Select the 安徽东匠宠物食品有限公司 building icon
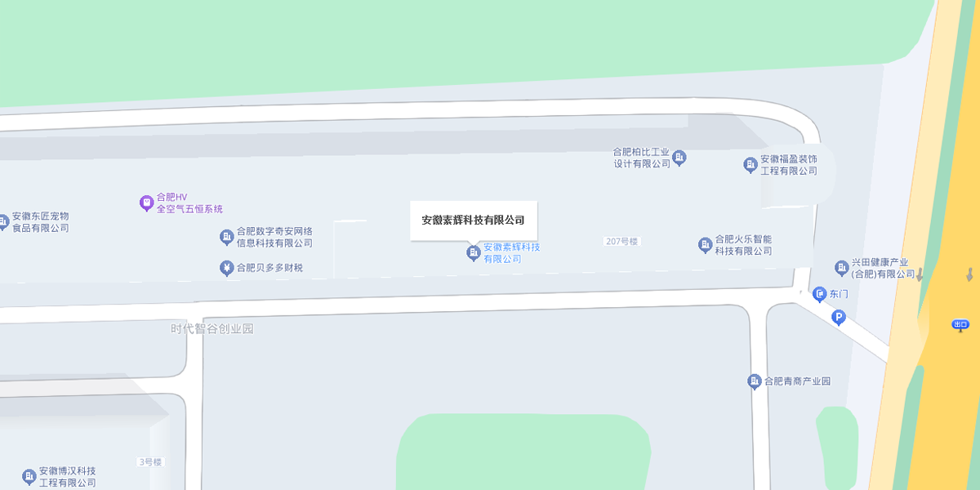This screenshot has width=980, height=490. tap(2, 221)
